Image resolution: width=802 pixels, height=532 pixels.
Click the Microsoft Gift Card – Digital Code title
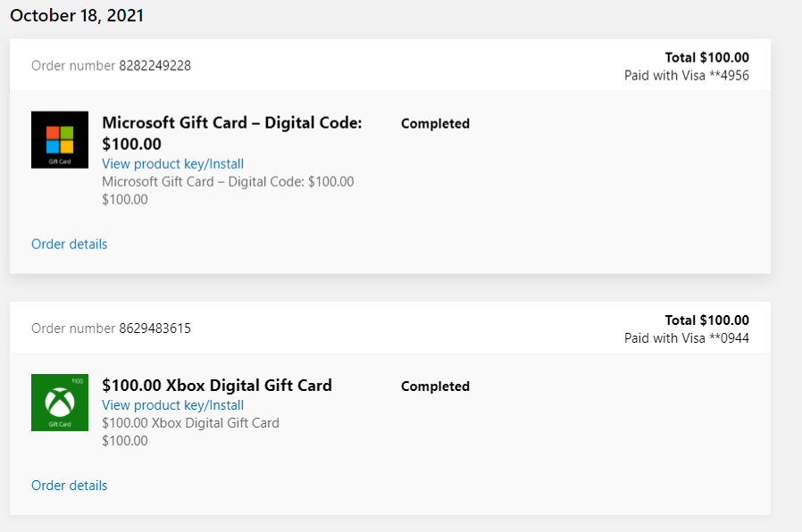231,133
